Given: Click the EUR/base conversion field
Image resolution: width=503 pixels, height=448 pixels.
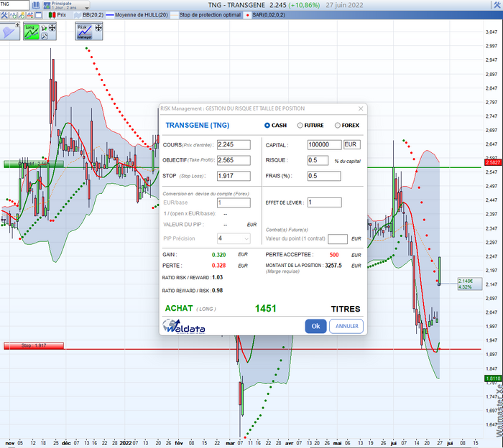Looking at the screenshot, I should [x=234, y=203].
